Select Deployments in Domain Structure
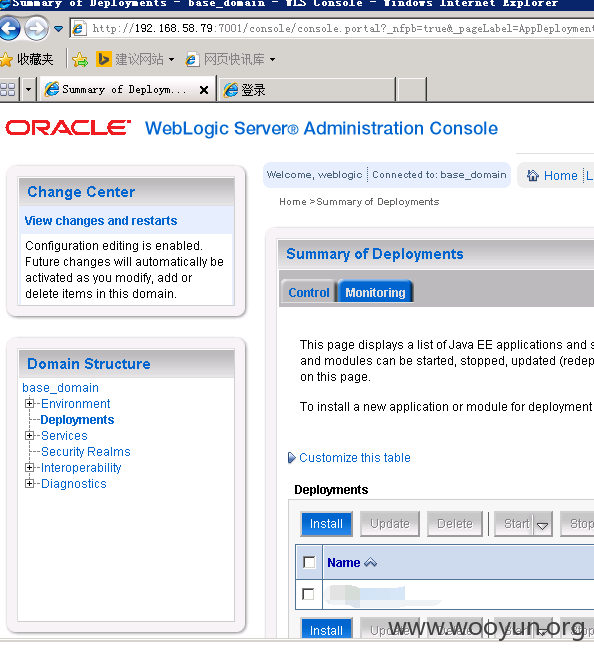 point(77,419)
